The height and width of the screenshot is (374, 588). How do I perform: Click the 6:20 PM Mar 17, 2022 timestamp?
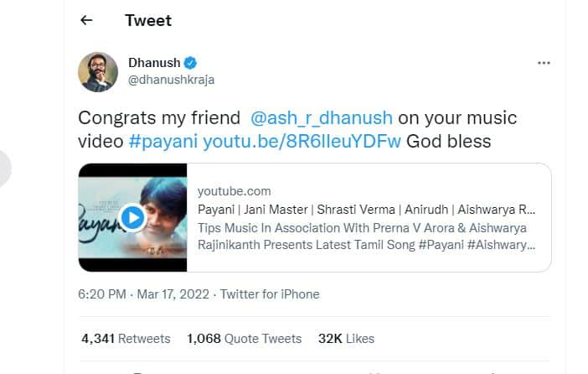[x=145, y=294]
